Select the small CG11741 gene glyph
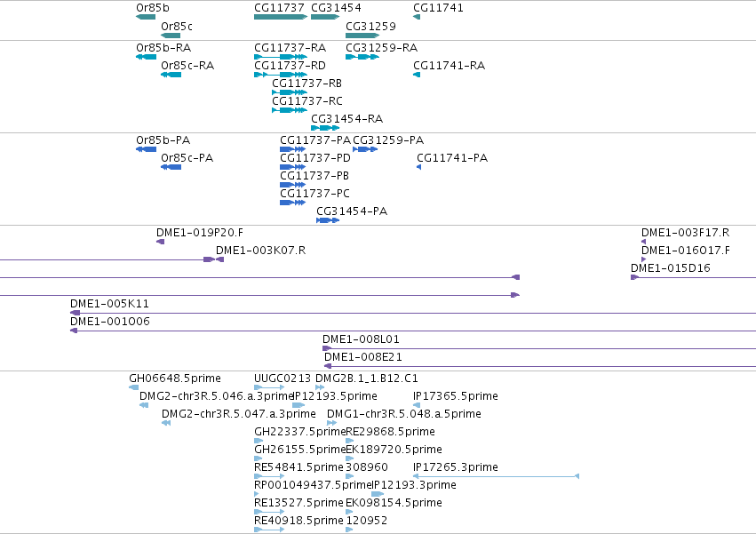 [x=417, y=17]
